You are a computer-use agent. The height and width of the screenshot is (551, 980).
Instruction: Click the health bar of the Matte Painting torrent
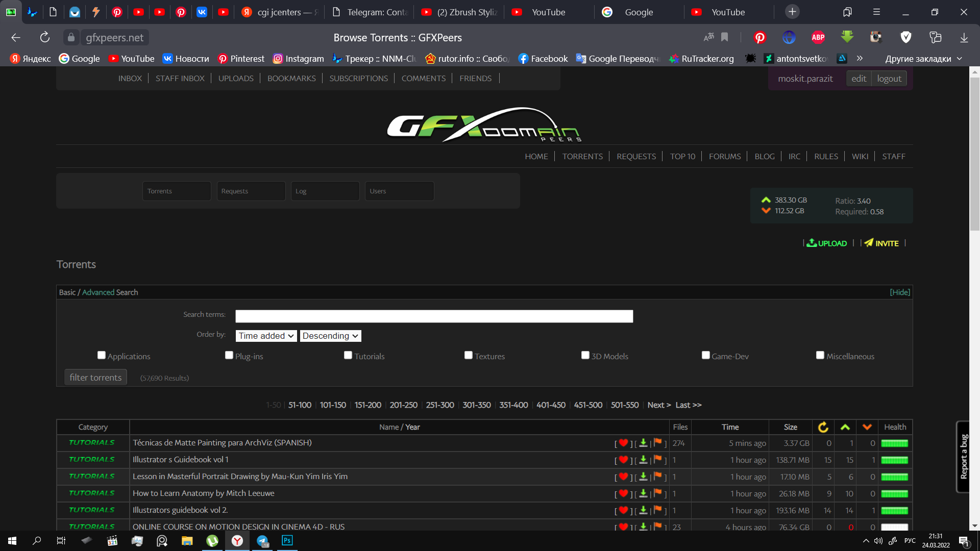point(894,443)
